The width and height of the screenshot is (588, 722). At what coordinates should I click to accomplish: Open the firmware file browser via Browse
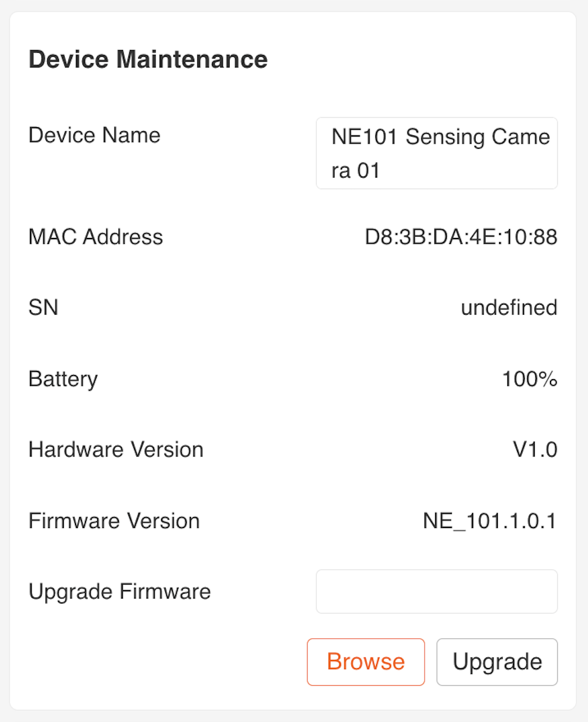tap(365, 662)
